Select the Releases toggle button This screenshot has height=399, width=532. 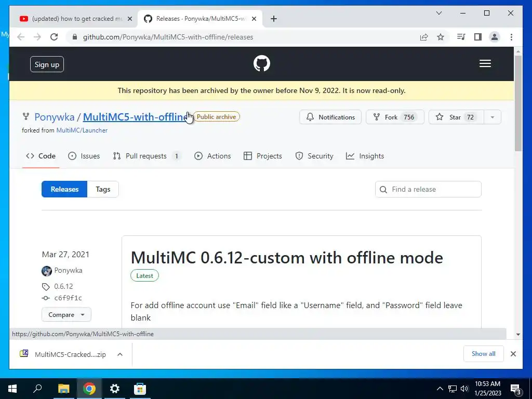click(x=64, y=189)
